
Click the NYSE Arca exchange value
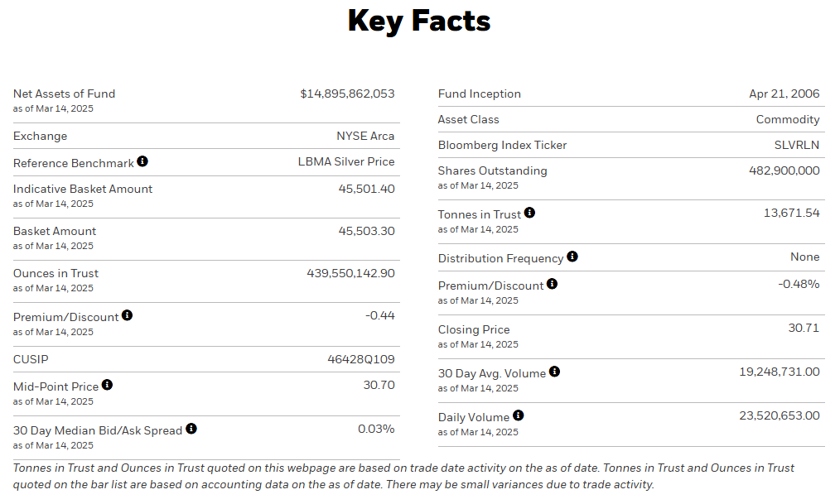(x=365, y=136)
